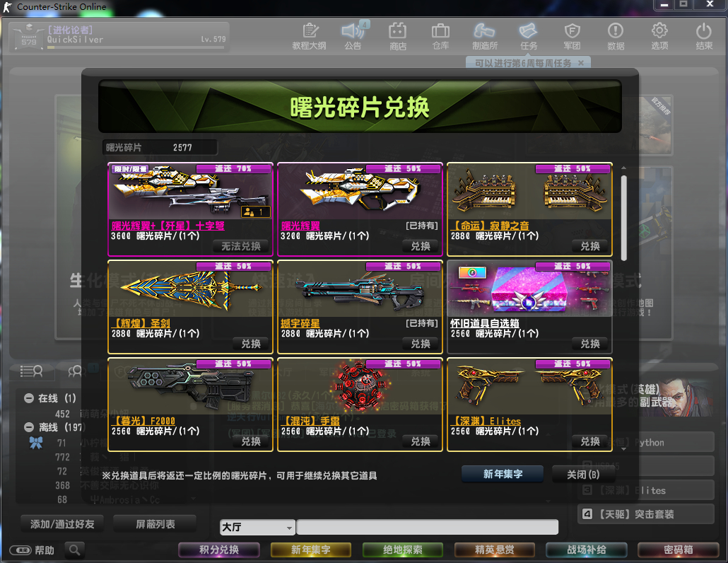Screen dimensions: 728x563
Task: Open the 密码箱 bottom tab
Action: (679, 550)
